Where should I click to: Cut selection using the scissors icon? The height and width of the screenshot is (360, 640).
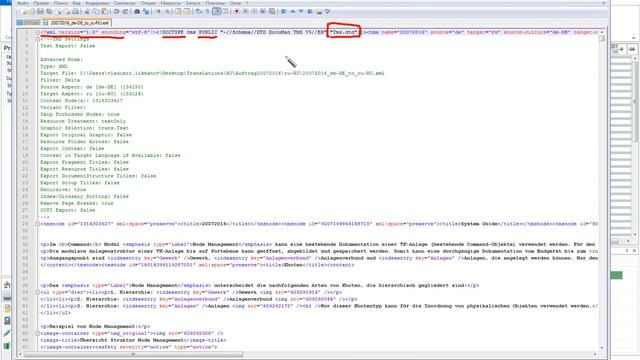coord(87,11)
